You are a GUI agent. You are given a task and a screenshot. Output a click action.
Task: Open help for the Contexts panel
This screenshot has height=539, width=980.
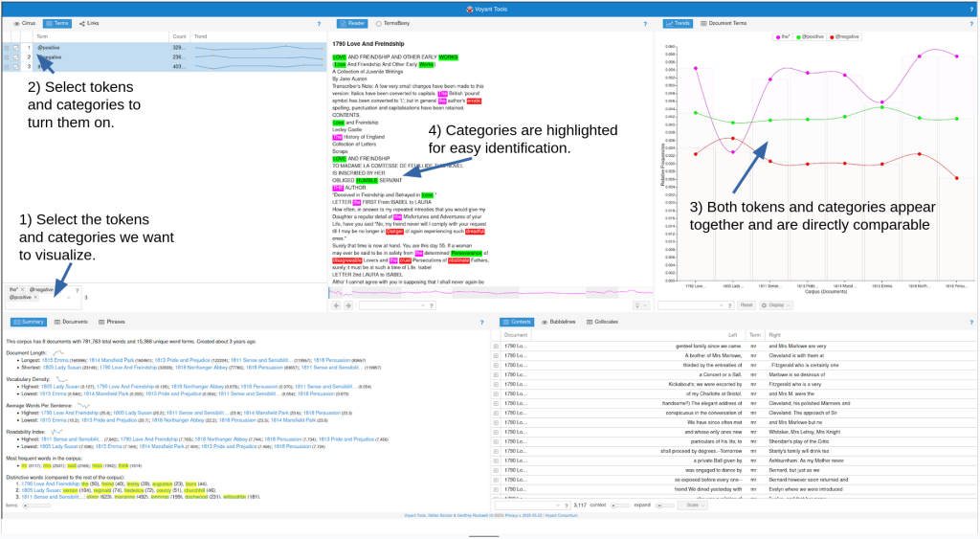pyautogui.click(x=971, y=323)
